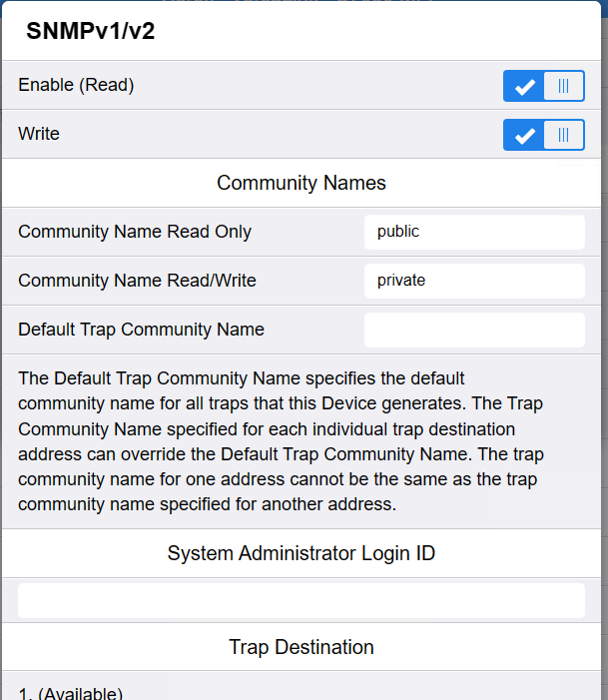Click the System Administrator Login ID input box
The height and width of the screenshot is (700, 608).
pos(301,600)
